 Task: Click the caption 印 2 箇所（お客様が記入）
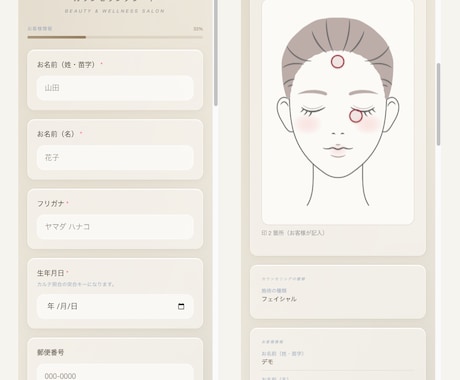pos(293,233)
